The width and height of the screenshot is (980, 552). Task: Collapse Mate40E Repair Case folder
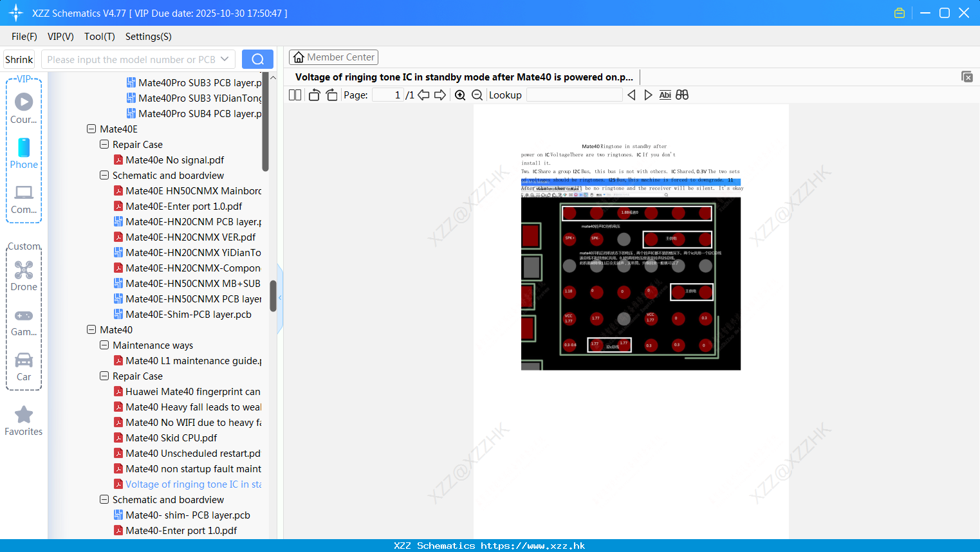104,144
